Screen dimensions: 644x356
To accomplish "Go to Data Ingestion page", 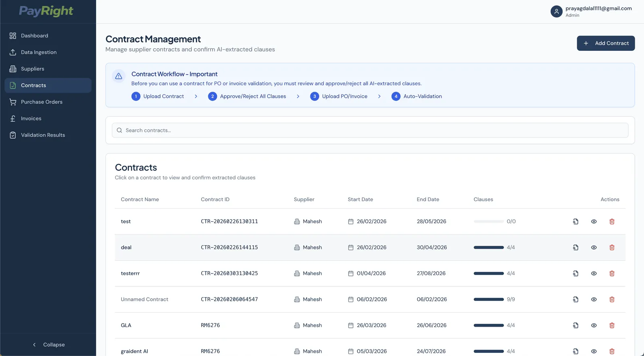I will 48,52.
